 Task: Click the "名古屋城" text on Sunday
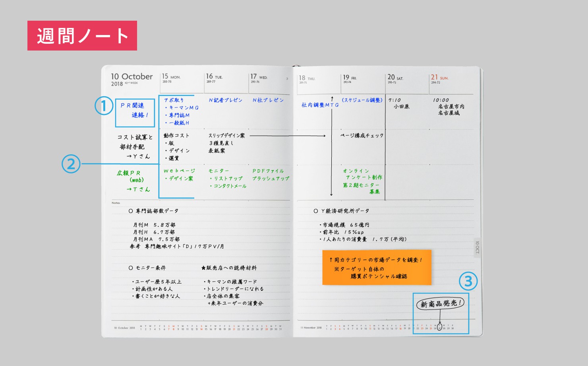[x=449, y=113]
